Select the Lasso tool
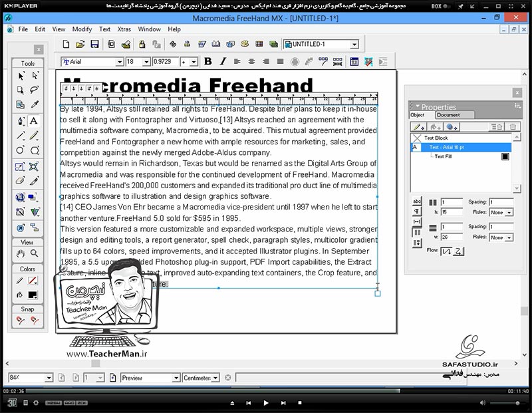The image size is (532, 413). coord(35,90)
